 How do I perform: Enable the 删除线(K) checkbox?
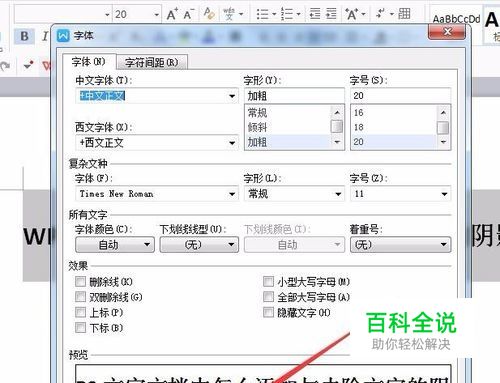pos(80,282)
